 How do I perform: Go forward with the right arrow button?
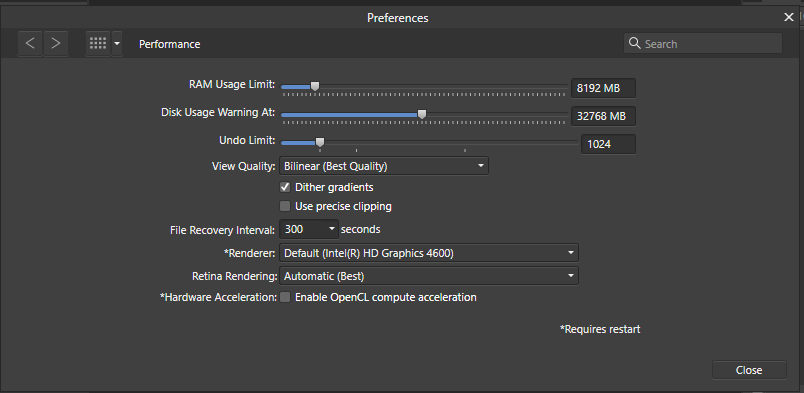tap(56, 44)
